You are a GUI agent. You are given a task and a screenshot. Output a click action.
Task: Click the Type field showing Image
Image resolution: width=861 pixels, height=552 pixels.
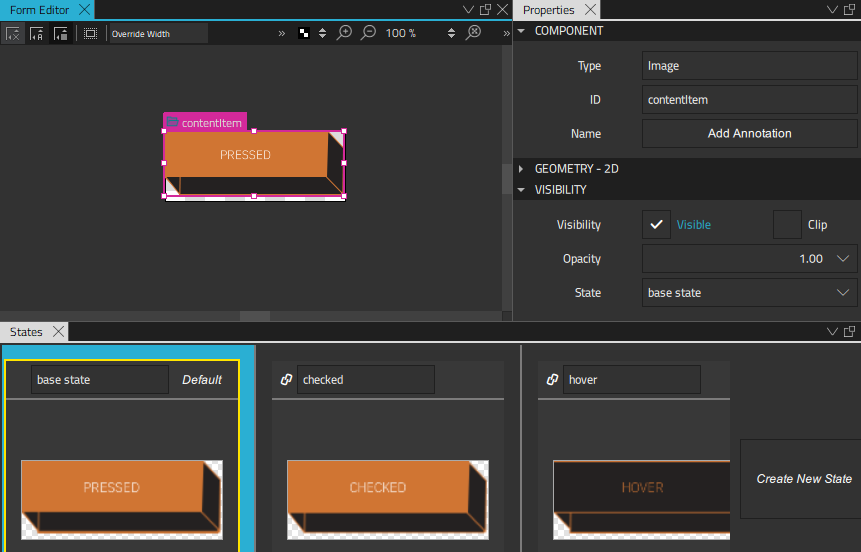(750, 66)
